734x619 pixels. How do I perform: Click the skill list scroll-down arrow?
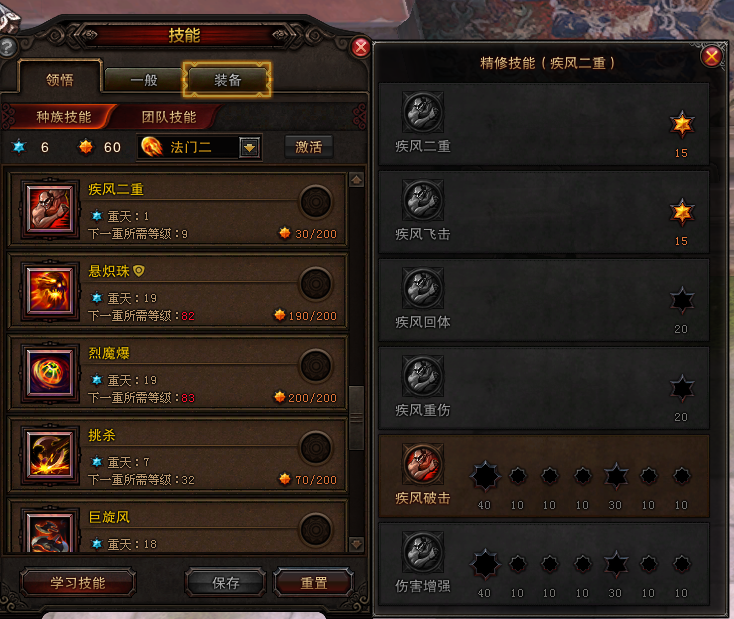pyautogui.click(x=356, y=544)
